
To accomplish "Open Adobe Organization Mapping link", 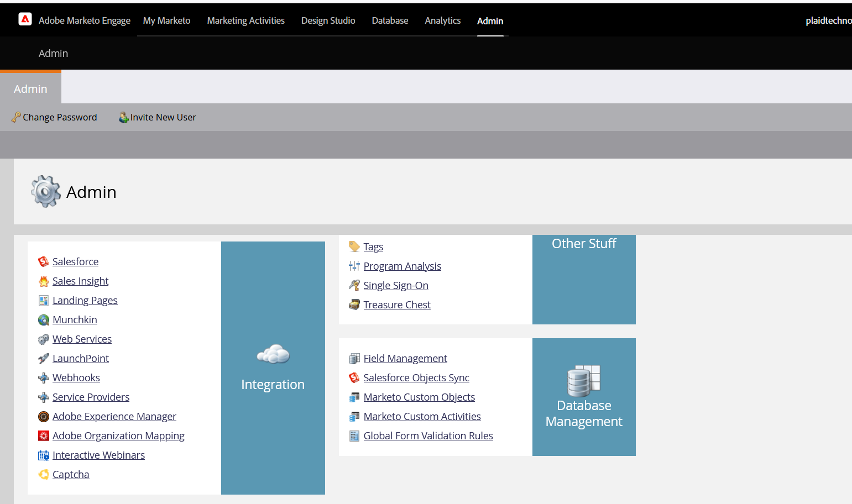I will (118, 435).
